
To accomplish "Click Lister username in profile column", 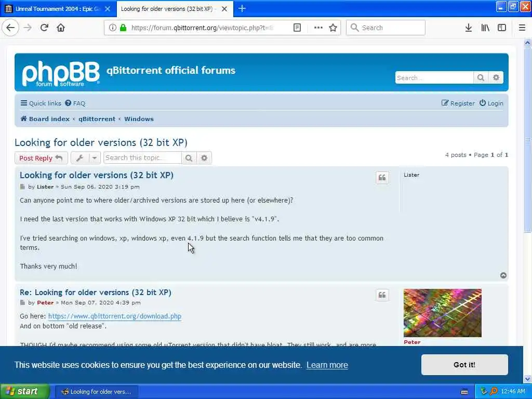I will point(411,175).
